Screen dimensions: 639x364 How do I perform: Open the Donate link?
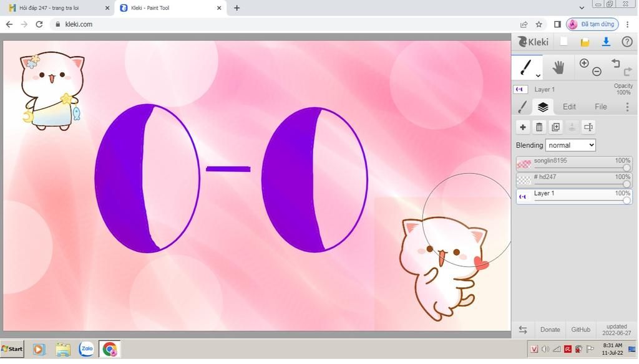point(550,330)
